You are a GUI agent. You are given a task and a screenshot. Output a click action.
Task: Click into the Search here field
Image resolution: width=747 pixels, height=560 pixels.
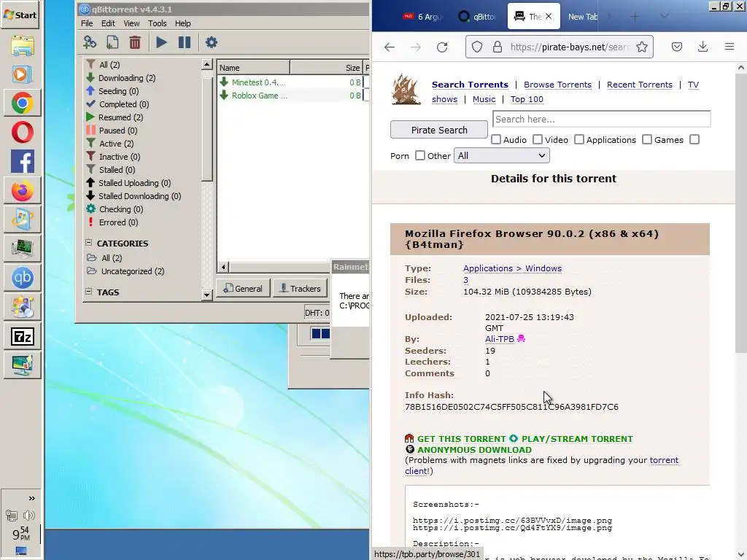click(602, 119)
